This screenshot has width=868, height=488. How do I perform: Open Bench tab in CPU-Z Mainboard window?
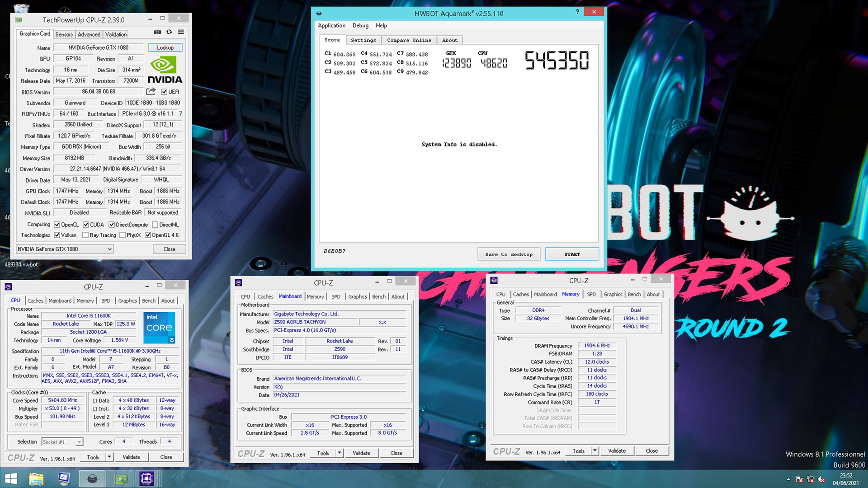point(379,296)
